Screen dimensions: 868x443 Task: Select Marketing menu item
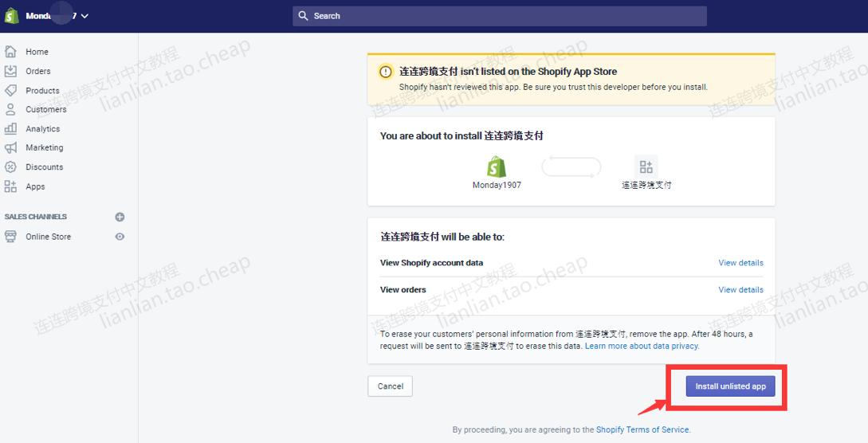point(45,147)
